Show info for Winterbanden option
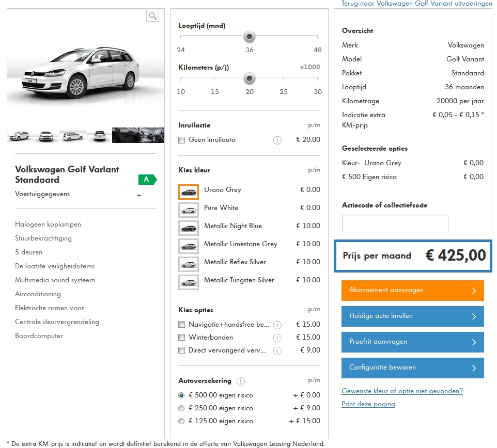 [277, 338]
